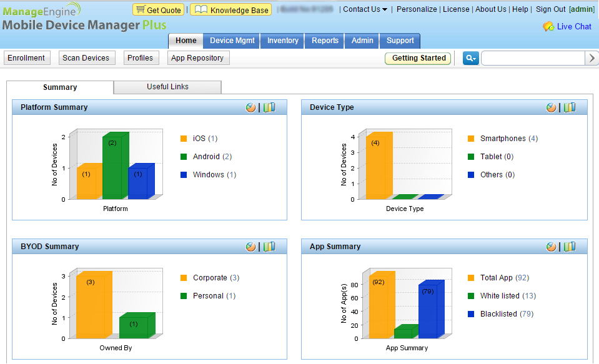Show App Summary as pie chart

(552, 247)
